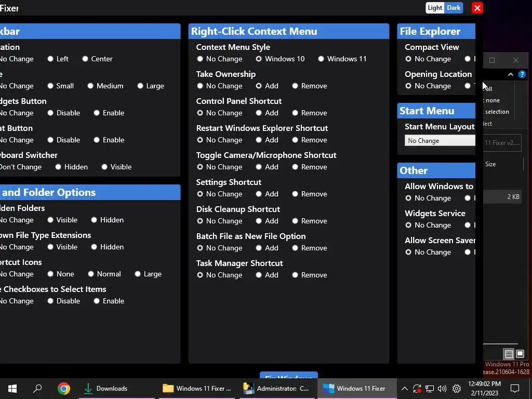The image size is (532, 399).
Task: Click the blue help icon in Explorer window
Action: click(522, 74)
